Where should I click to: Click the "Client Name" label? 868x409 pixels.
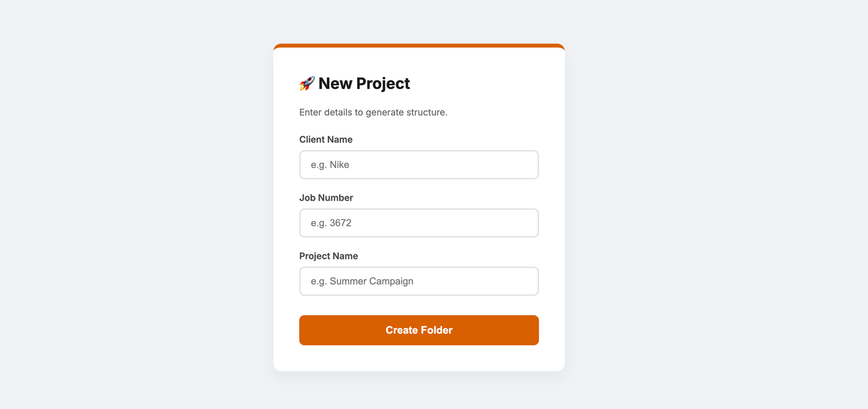(x=326, y=140)
